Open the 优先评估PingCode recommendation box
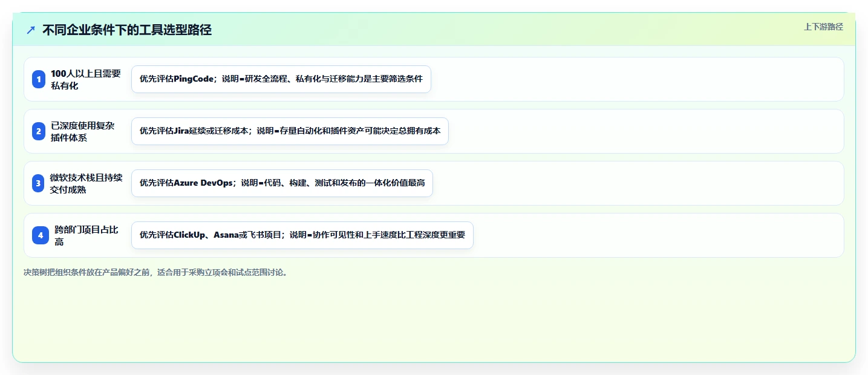The width and height of the screenshot is (868, 375). 281,79
